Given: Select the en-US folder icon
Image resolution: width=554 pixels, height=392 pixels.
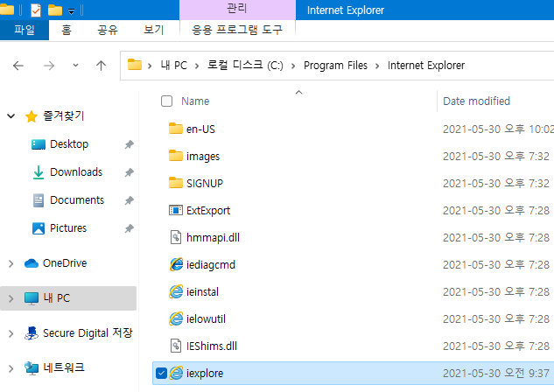Looking at the screenshot, I should (176, 129).
